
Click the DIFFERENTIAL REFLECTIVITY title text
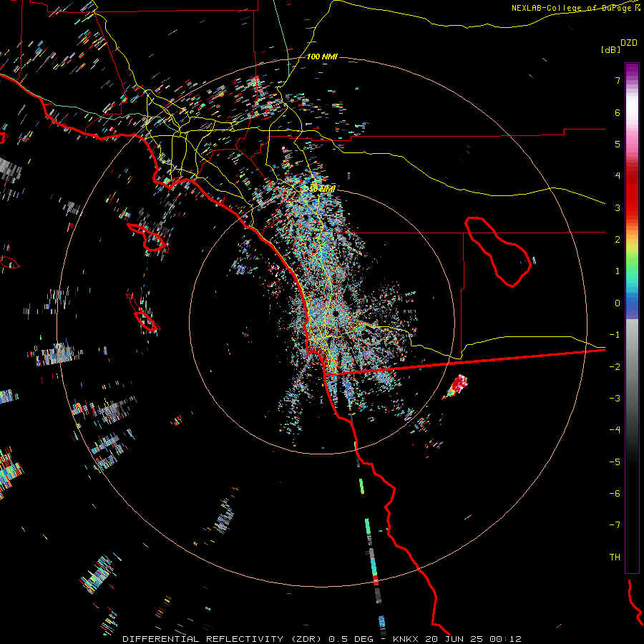click(x=203, y=639)
